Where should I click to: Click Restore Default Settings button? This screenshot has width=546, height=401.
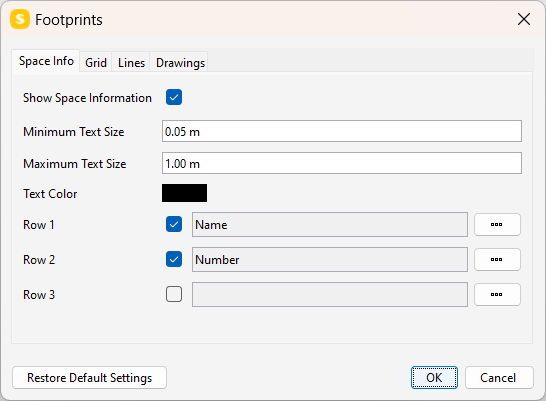pos(89,378)
